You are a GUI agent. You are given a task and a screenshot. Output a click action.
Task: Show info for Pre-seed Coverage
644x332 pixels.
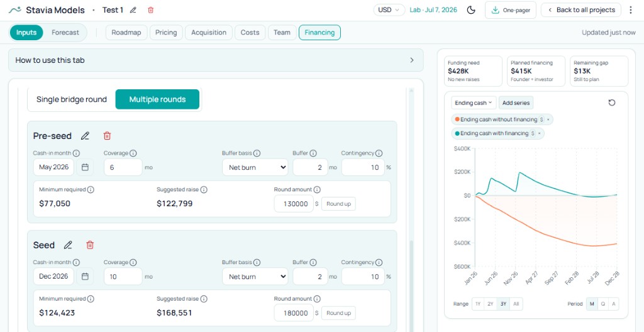pos(133,153)
